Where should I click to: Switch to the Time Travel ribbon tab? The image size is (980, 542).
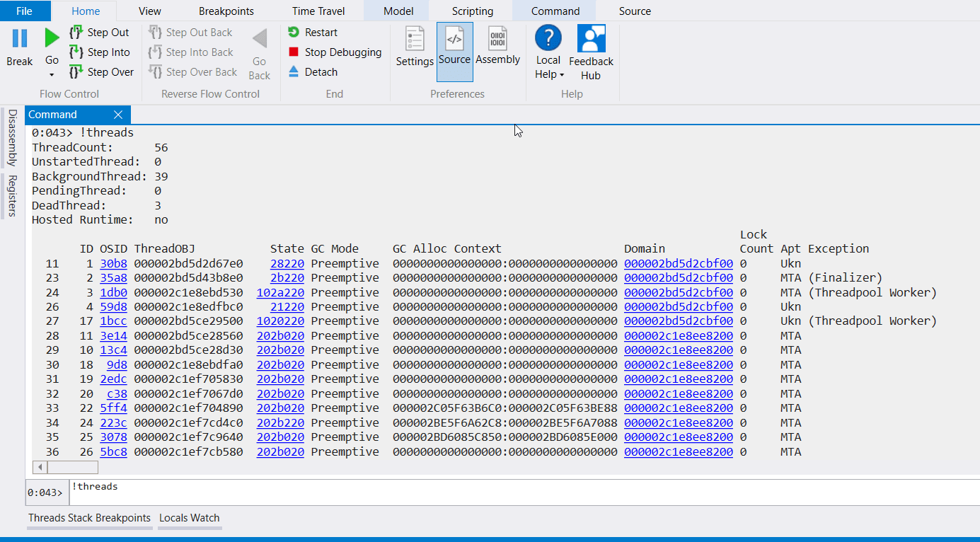click(318, 11)
